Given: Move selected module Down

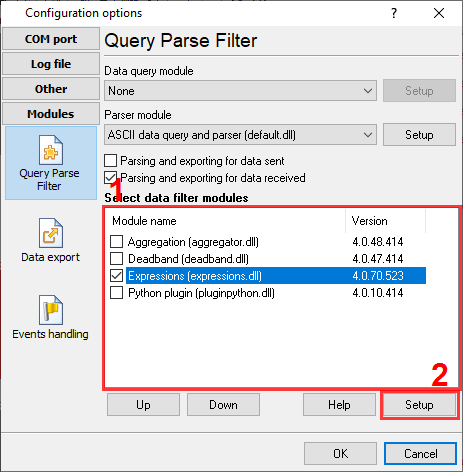Looking at the screenshot, I should (223, 405).
